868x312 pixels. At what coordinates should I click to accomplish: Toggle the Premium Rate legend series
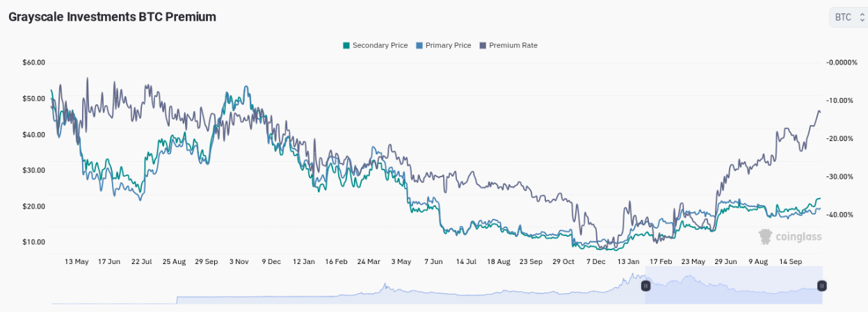point(508,45)
